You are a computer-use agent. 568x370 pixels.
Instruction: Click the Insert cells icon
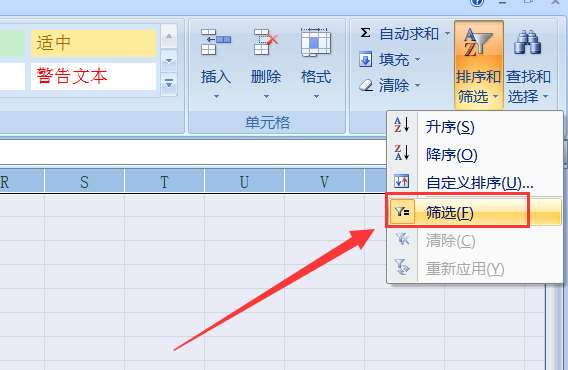216,42
